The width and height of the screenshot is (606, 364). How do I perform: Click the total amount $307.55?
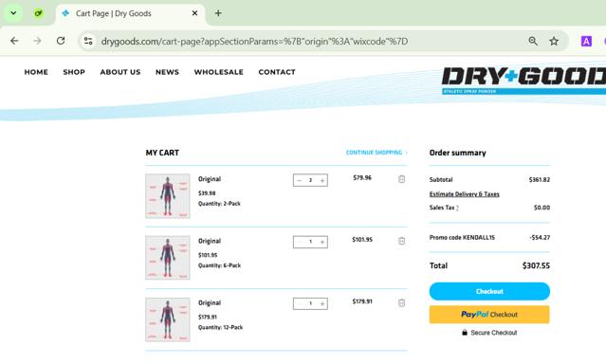click(536, 265)
